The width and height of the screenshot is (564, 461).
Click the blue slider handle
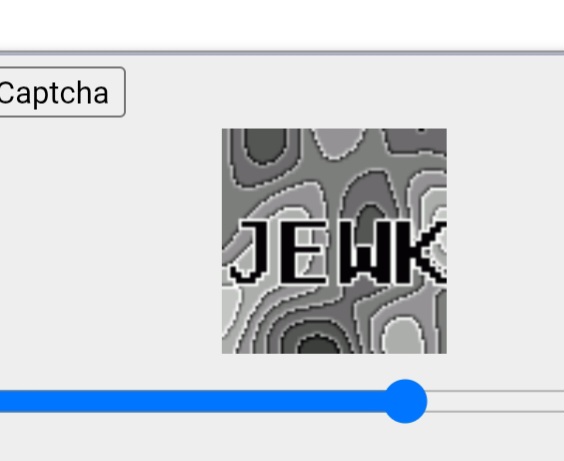pyautogui.click(x=405, y=401)
